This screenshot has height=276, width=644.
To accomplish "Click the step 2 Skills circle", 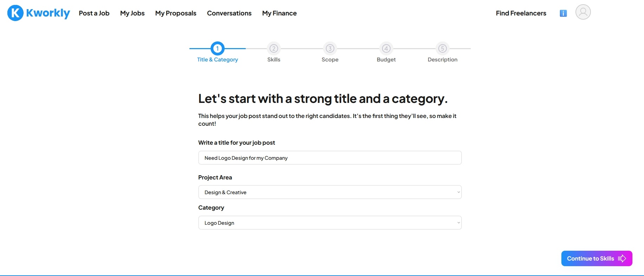I will coord(273,48).
